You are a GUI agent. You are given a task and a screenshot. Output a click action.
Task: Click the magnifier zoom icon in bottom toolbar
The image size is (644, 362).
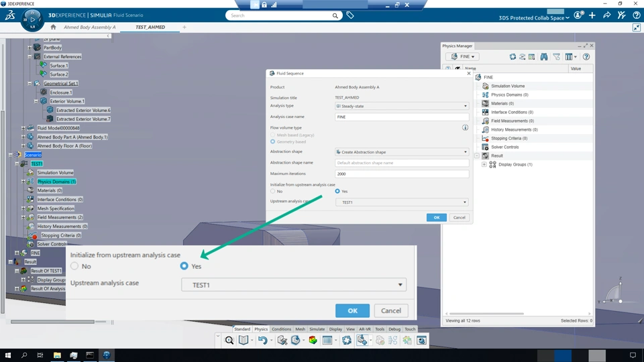(229, 341)
